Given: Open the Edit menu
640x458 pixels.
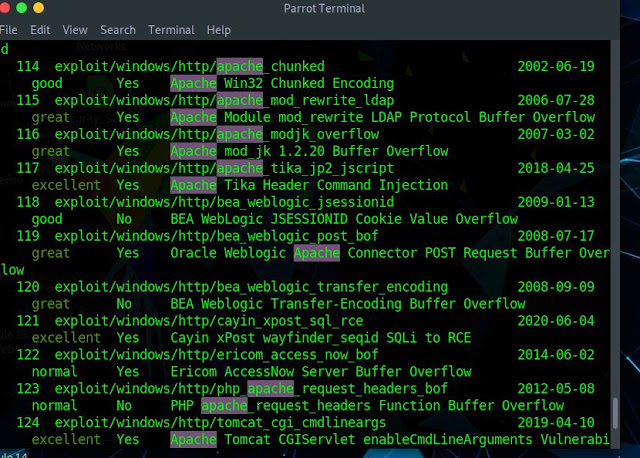Looking at the screenshot, I should [40, 30].
